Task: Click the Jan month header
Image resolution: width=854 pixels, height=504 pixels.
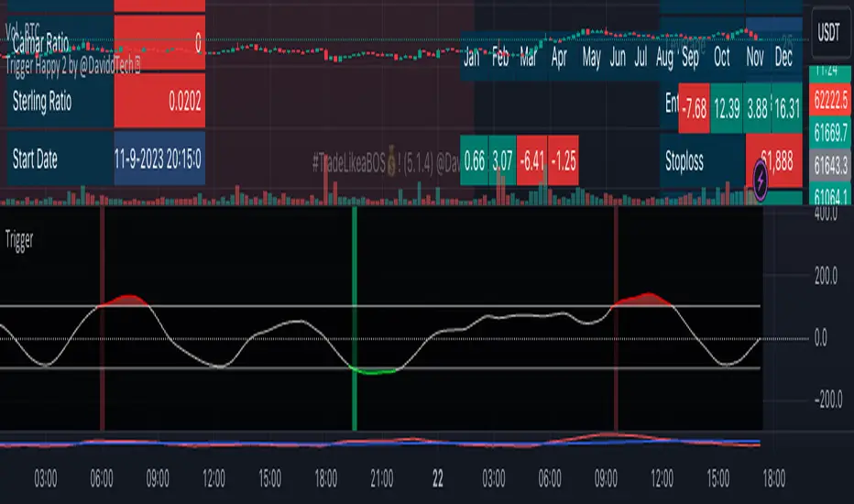Action: [x=471, y=57]
